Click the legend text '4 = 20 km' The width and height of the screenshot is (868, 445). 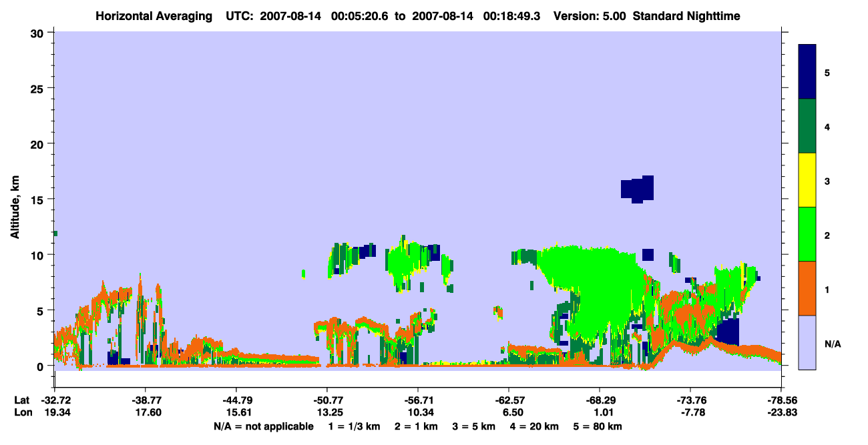tap(535, 426)
